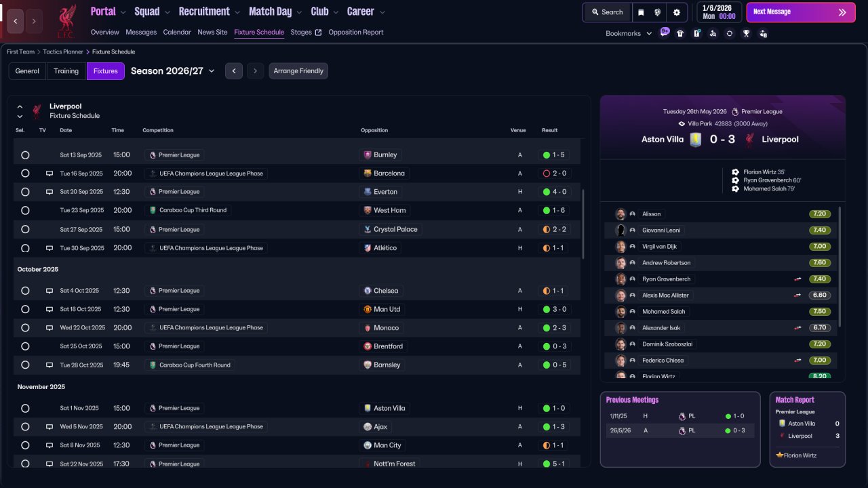Select the West Ham fixture radio button
Image resolution: width=868 pixels, height=488 pixels.
(x=25, y=211)
